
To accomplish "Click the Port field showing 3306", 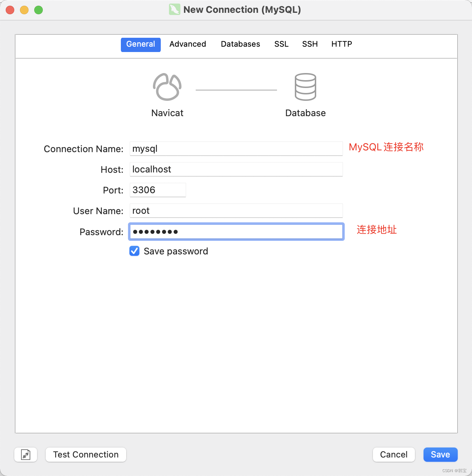I will coord(158,190).
